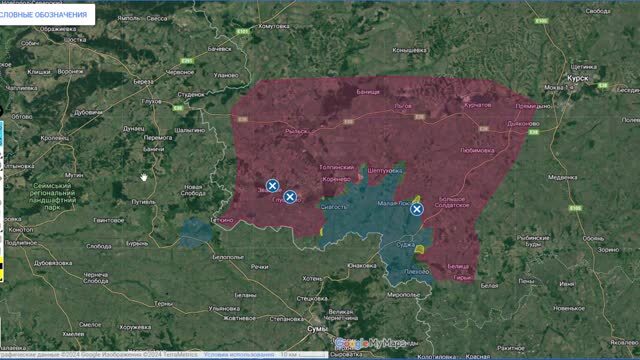
Task: Click the Рыльск town label
Action: 296,131
